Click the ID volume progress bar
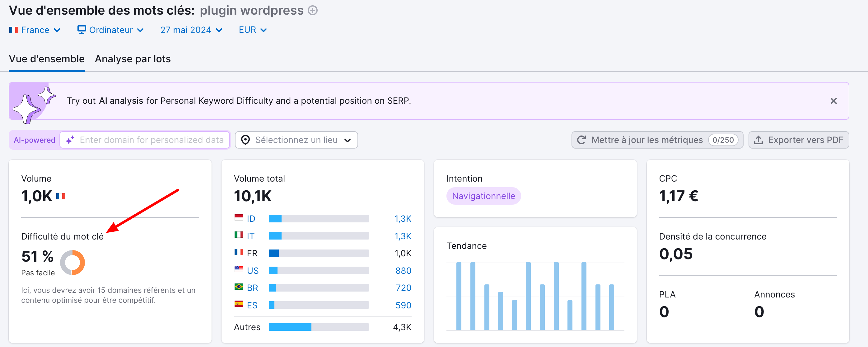The width and height of the screenshot is (868, 347). 319,219
